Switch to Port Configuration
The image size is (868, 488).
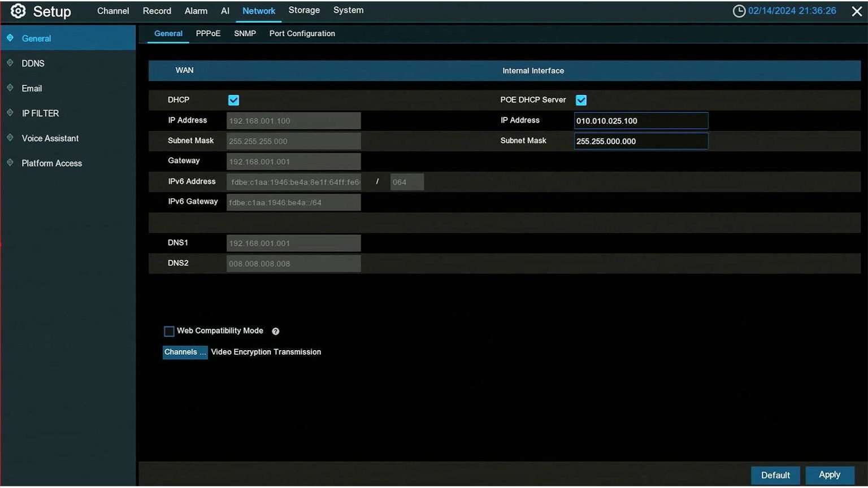point(302,33)
